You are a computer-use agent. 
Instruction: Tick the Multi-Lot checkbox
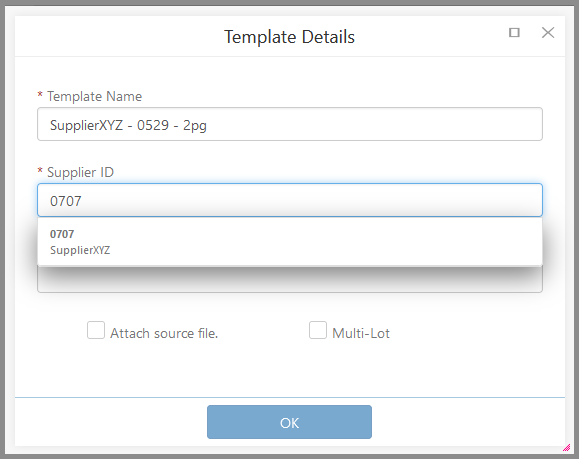(x=318, y=330)
